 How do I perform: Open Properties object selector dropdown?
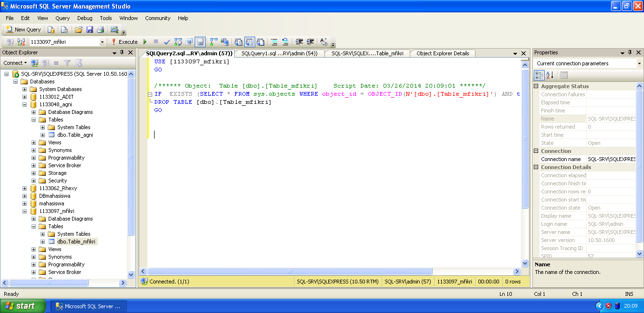[x=639, y=63]
